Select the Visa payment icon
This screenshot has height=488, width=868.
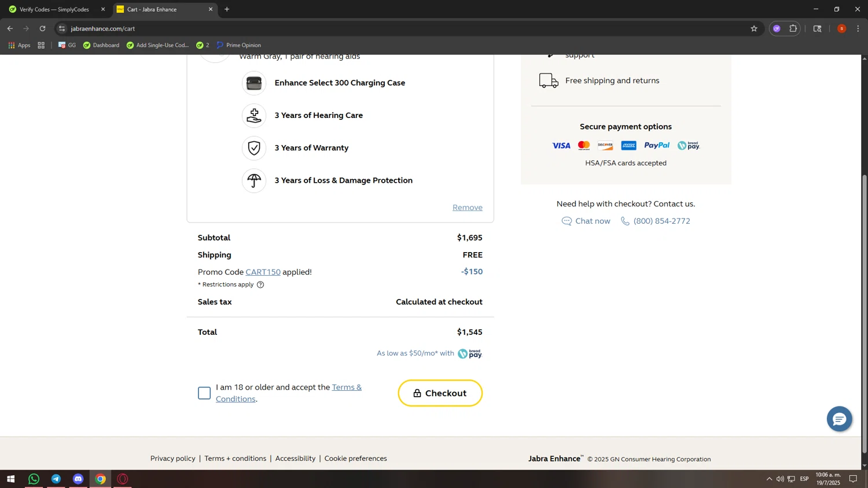tap(561, 146)
